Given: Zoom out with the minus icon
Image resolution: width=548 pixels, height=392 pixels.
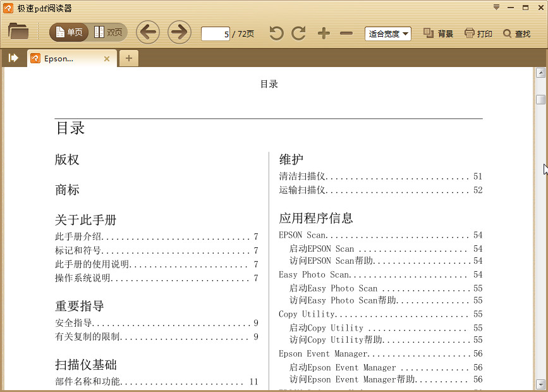Looking at the screenshot, I should click(x=346, y=34).
